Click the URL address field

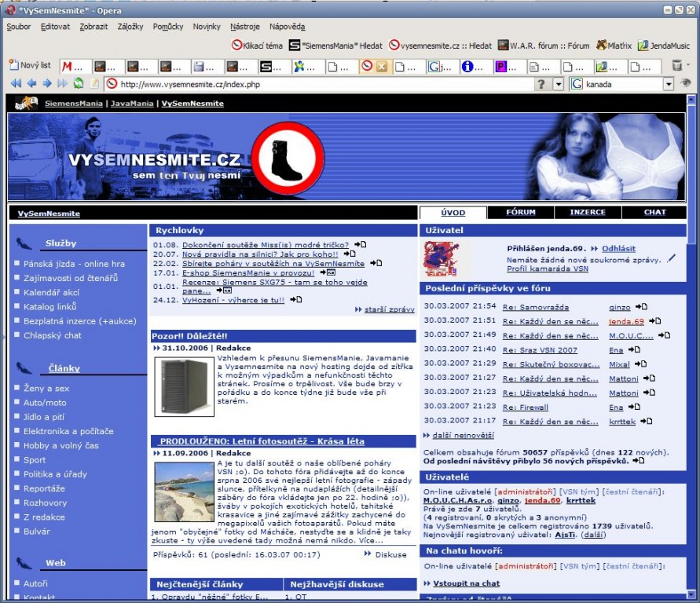tap(319, 84)
